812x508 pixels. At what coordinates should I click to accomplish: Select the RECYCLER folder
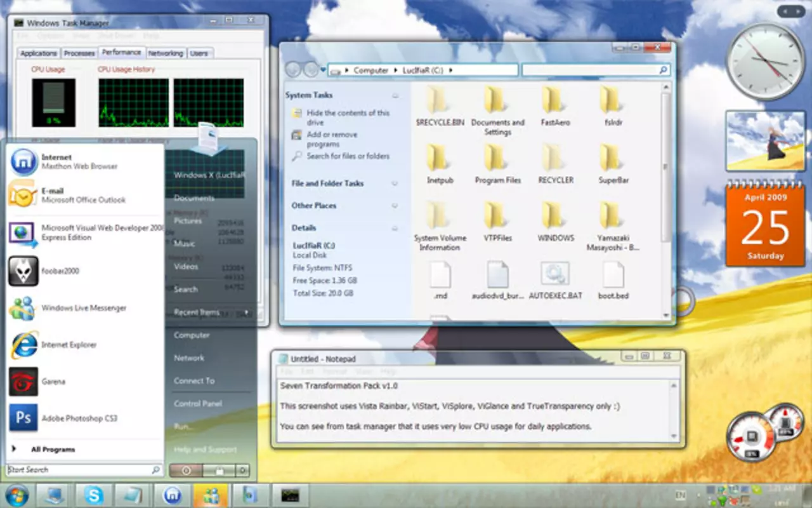point(556,164)
